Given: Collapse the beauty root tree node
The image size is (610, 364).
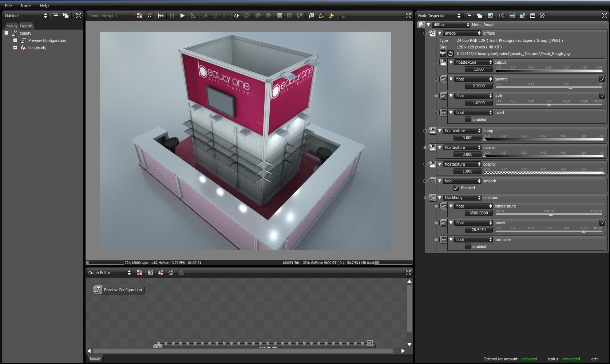Looking at the screenshot, I should [6, 33].
